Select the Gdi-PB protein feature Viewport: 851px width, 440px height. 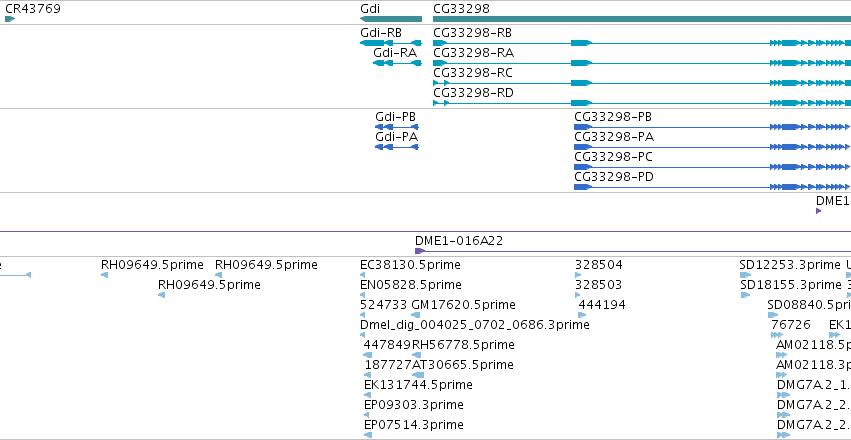tap(397, 127)
